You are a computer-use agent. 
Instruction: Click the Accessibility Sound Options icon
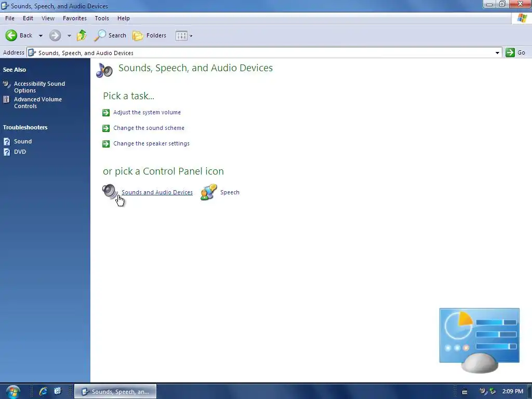(x=7, y=84)
